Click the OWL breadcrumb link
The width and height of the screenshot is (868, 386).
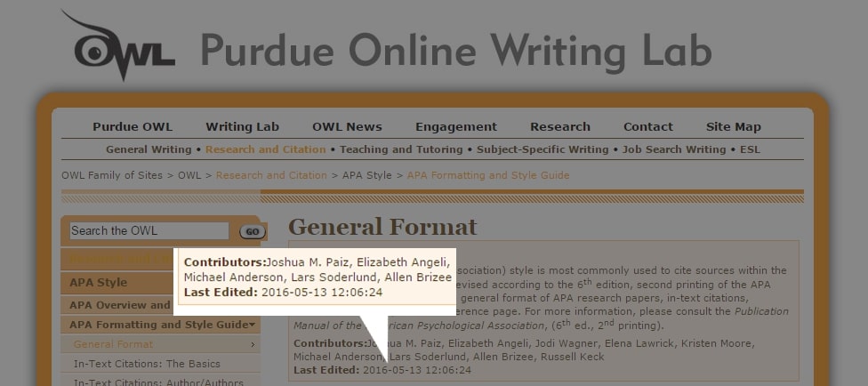click(189, 175)
